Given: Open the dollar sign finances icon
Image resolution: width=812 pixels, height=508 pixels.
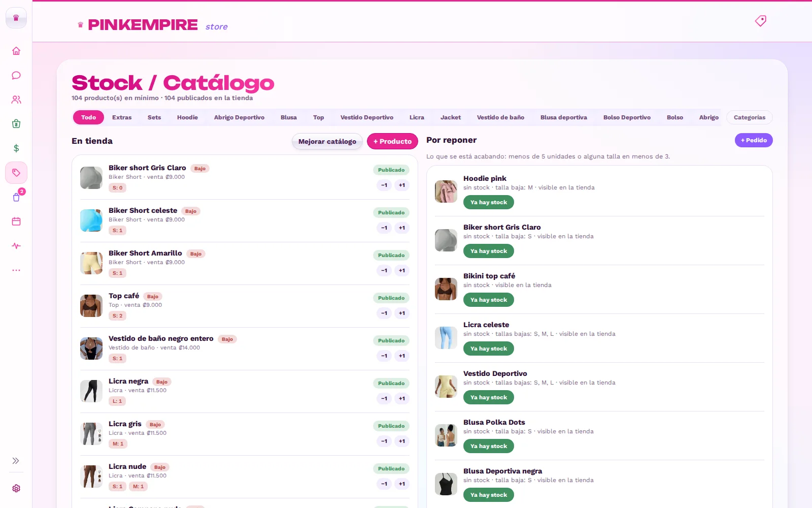Looking at the screenshot, I should click(16, 148).
